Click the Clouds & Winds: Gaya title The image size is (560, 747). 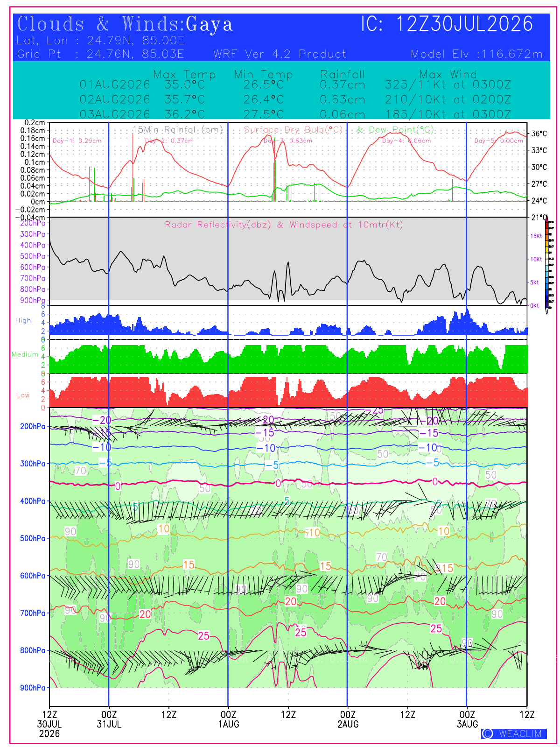125,24
